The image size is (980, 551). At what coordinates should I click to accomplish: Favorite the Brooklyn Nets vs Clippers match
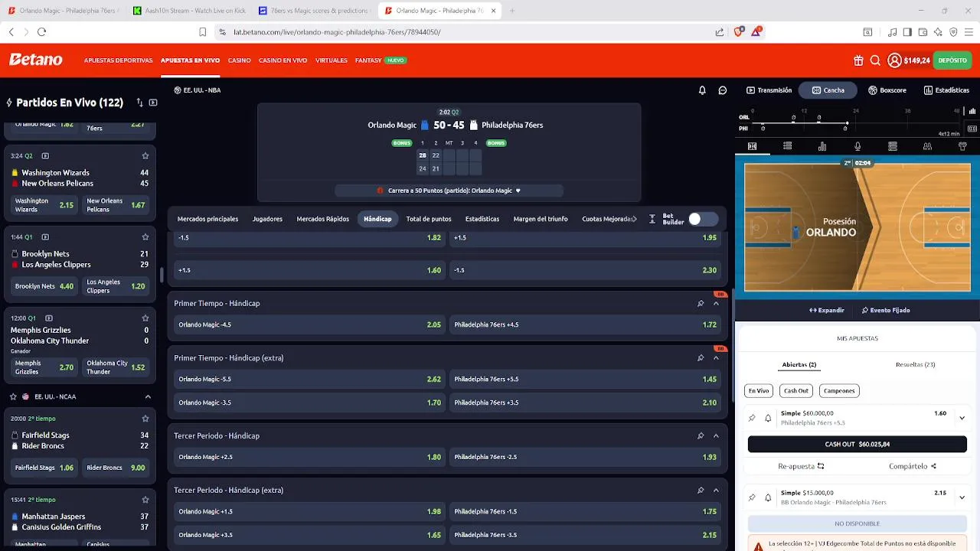[x=145, y=237]
